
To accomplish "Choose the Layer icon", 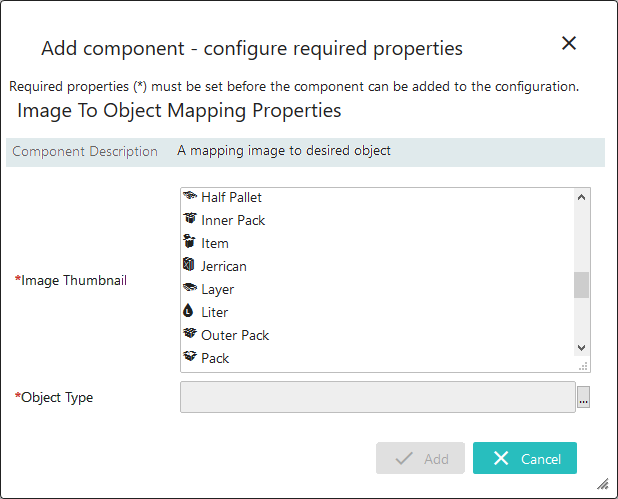I will 190,287.
